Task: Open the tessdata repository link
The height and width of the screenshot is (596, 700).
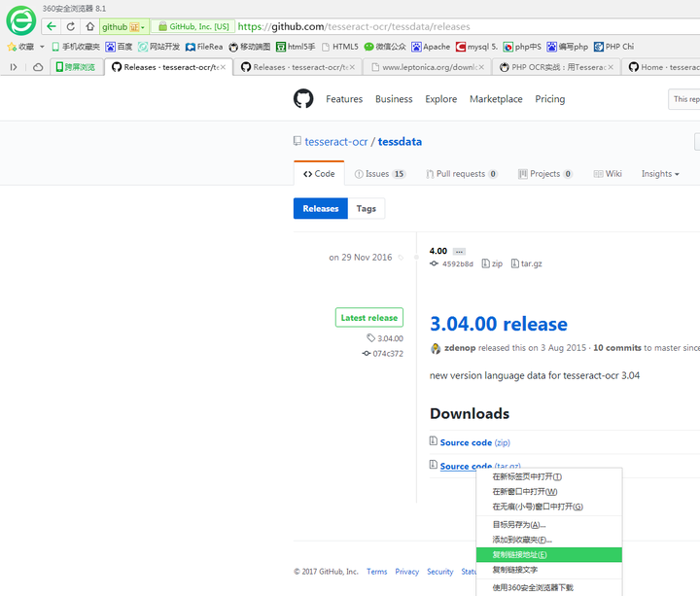Action: (400, 142)
